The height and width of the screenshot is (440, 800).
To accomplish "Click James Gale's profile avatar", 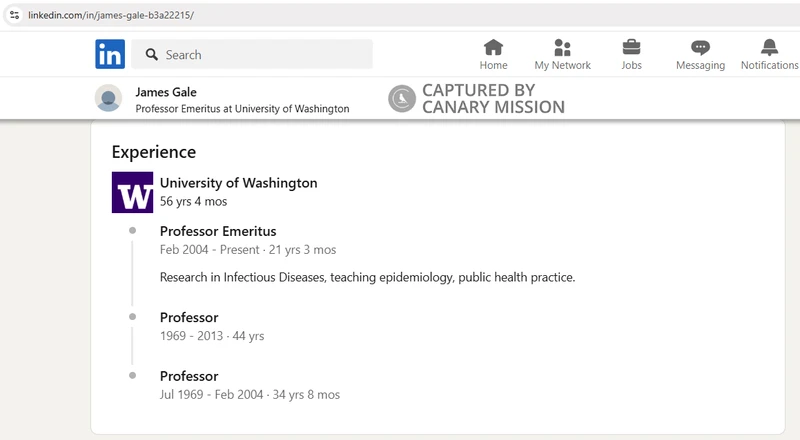I will coord(108,98).
